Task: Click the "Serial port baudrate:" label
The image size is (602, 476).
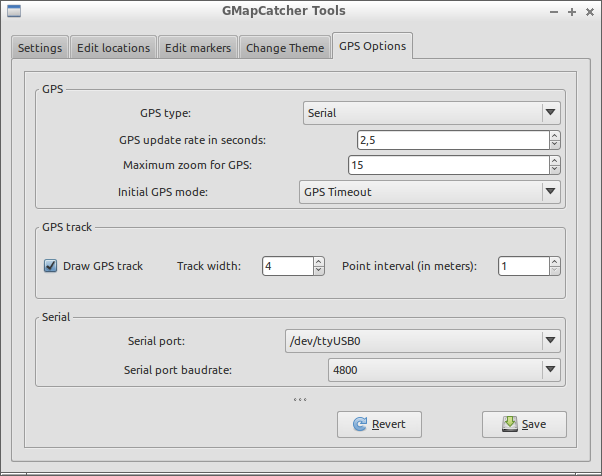Action: [x=178, y=370]
